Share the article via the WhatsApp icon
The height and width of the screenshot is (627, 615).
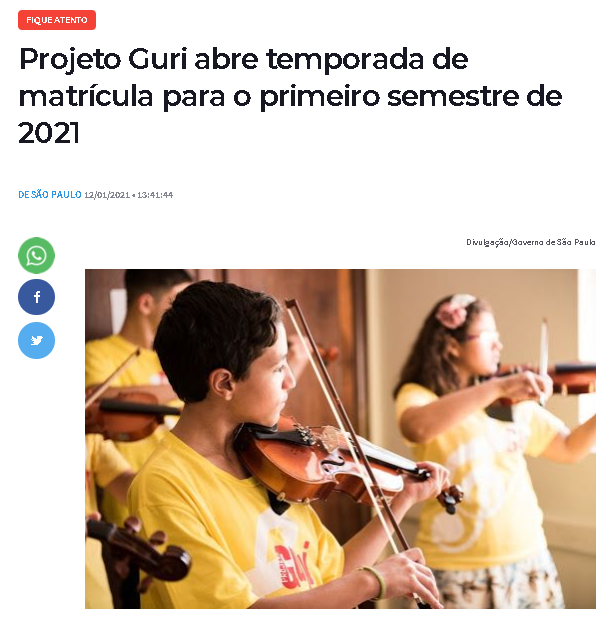(36, 256)
